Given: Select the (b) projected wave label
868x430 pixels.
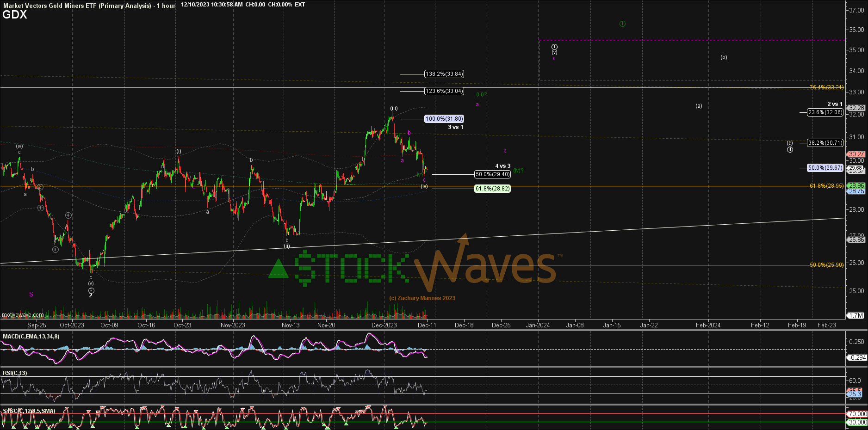Looking at the screenshot, I should pyautogui.click(x=724, y=57).
